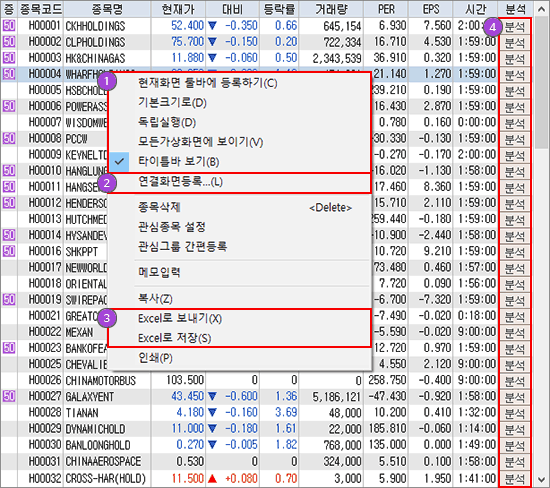Select BANLOONGHOLD stock name

click(x=98, y=445)
